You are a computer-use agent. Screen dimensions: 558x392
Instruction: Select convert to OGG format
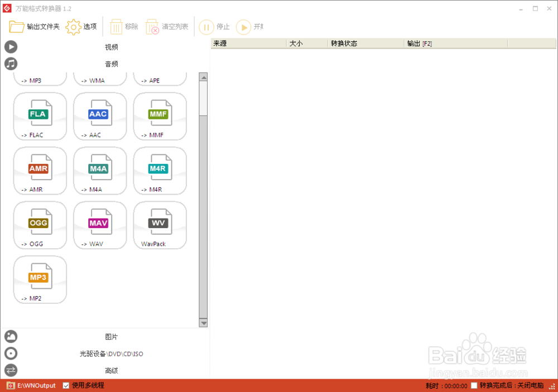tap(40, 225)
